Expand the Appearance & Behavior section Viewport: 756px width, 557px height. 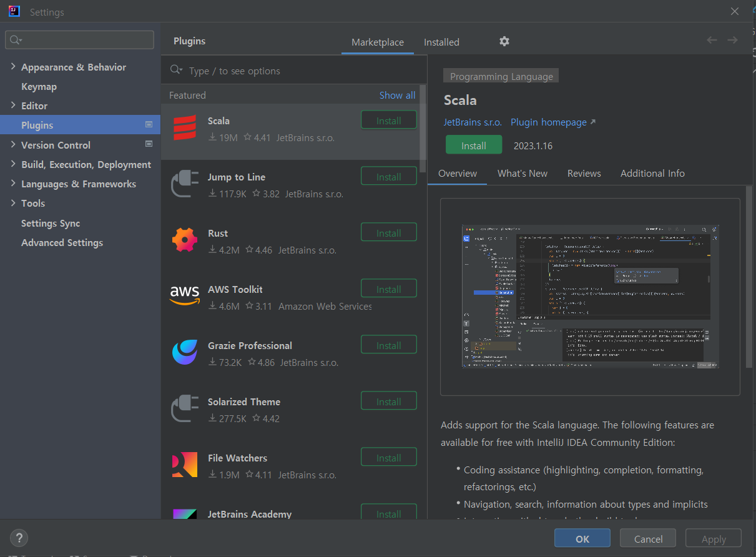pyautogui.click(x=13, y=67)
